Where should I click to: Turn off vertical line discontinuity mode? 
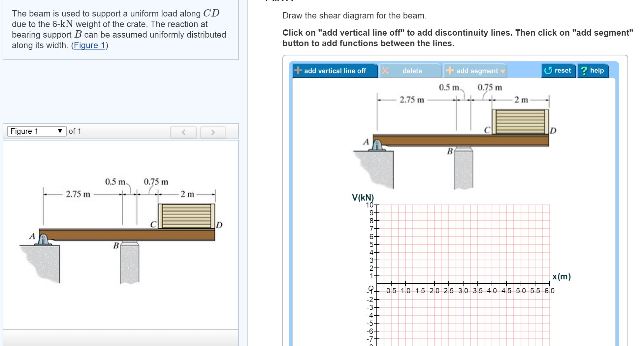tap(335, 71)
